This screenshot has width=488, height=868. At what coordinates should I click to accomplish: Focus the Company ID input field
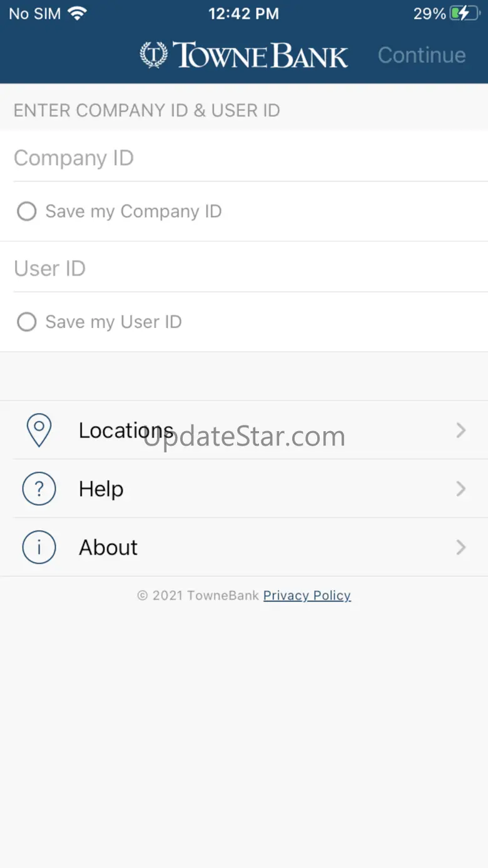[x=244, y=158]
